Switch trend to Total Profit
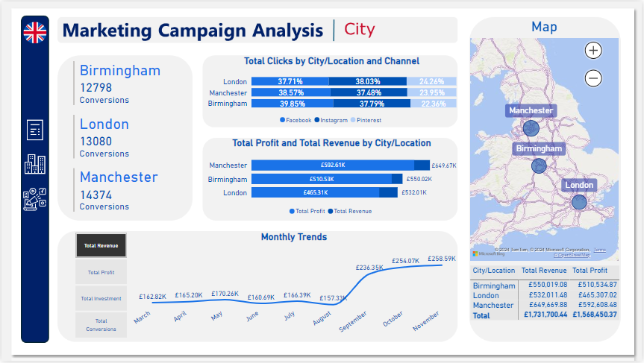 101,272
